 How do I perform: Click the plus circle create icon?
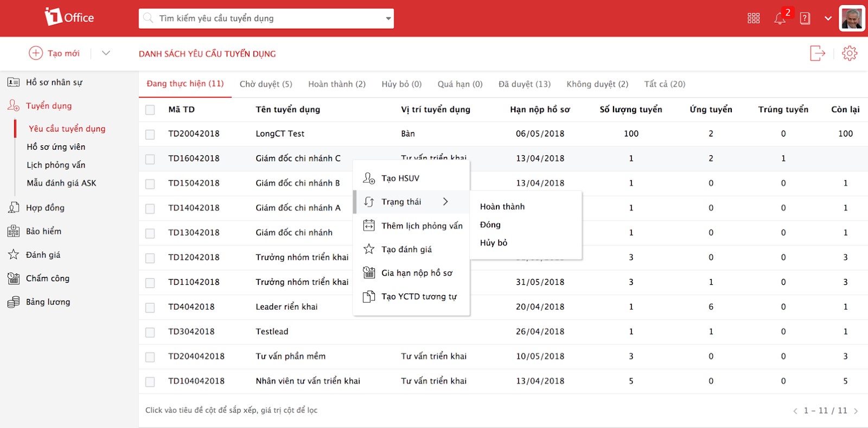36,53
